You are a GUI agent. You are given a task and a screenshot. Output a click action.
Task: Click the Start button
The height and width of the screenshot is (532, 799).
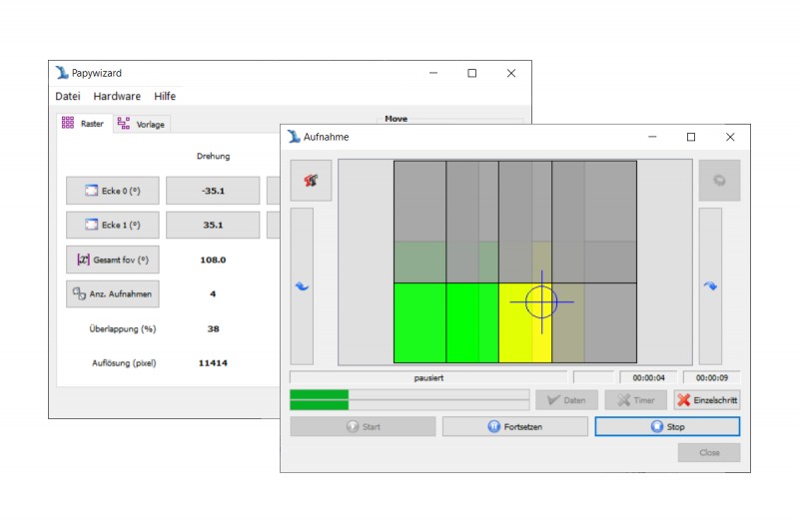pyautogui.click(x=363, y=426)
